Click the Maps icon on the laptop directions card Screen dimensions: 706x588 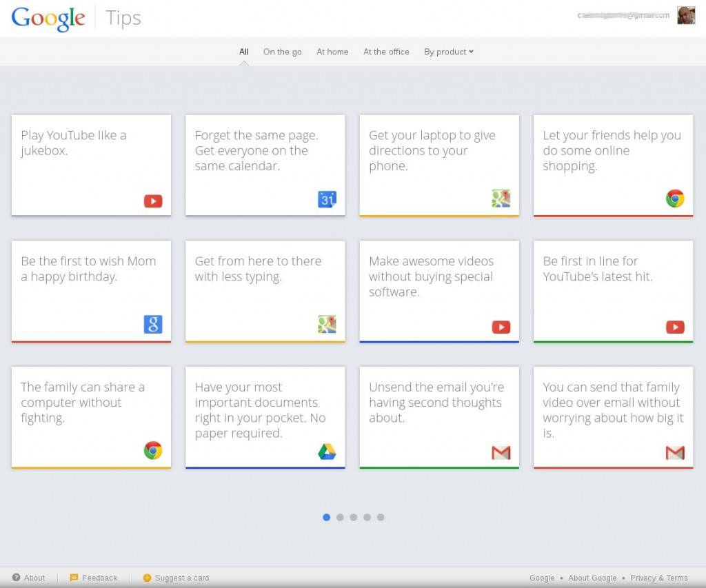(x=501, y=199)
